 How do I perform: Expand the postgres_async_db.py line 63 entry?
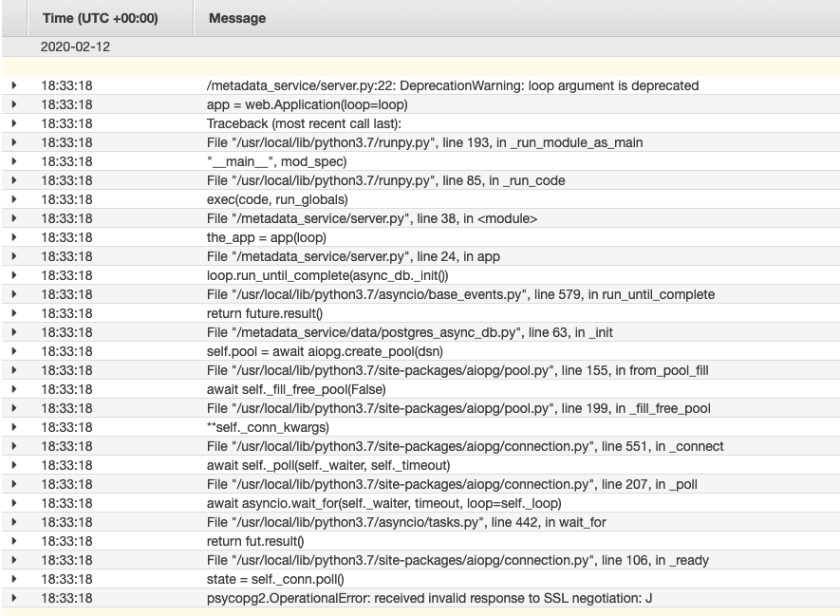coord(12,332)
